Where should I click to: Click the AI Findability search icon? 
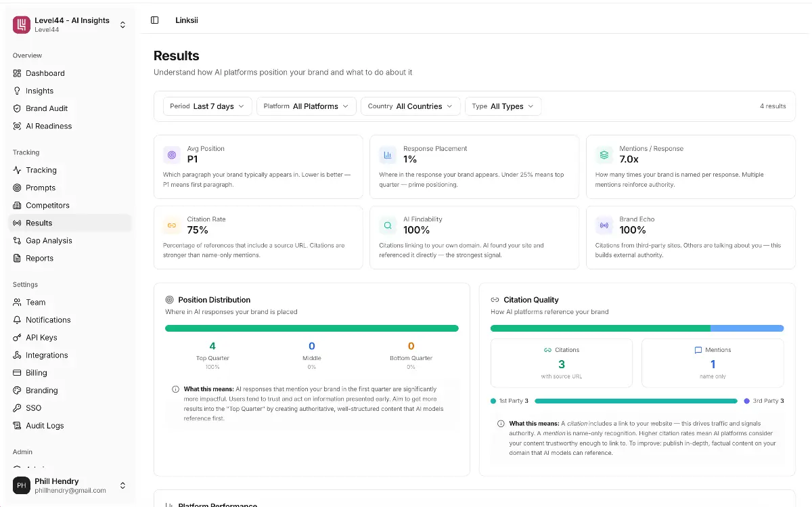388,225
